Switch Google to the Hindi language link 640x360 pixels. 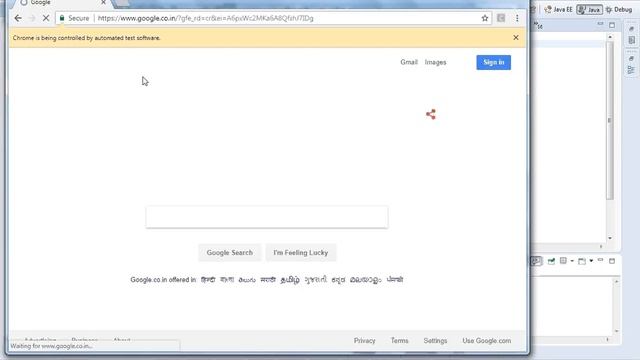tap(208, 280)
